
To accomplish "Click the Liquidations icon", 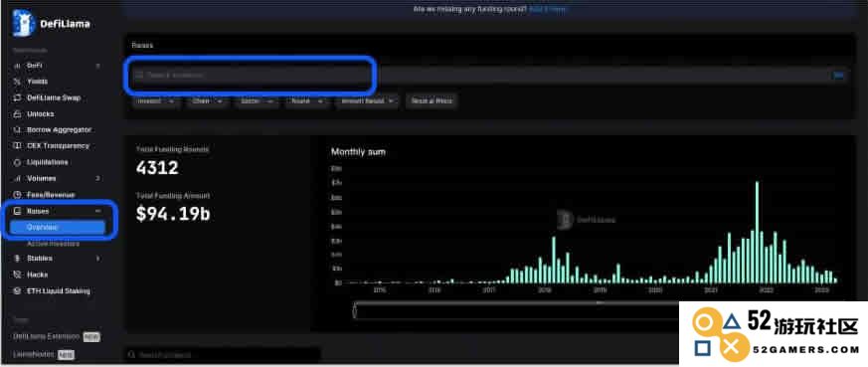I will coord(17,163).
